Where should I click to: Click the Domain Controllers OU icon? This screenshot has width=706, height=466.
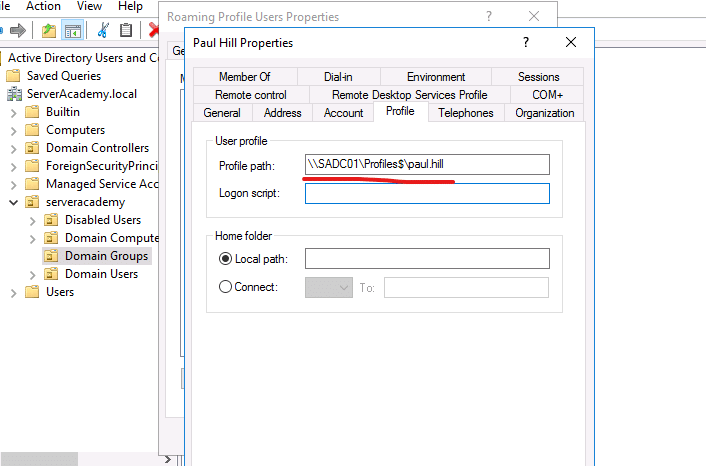point(32,148)
